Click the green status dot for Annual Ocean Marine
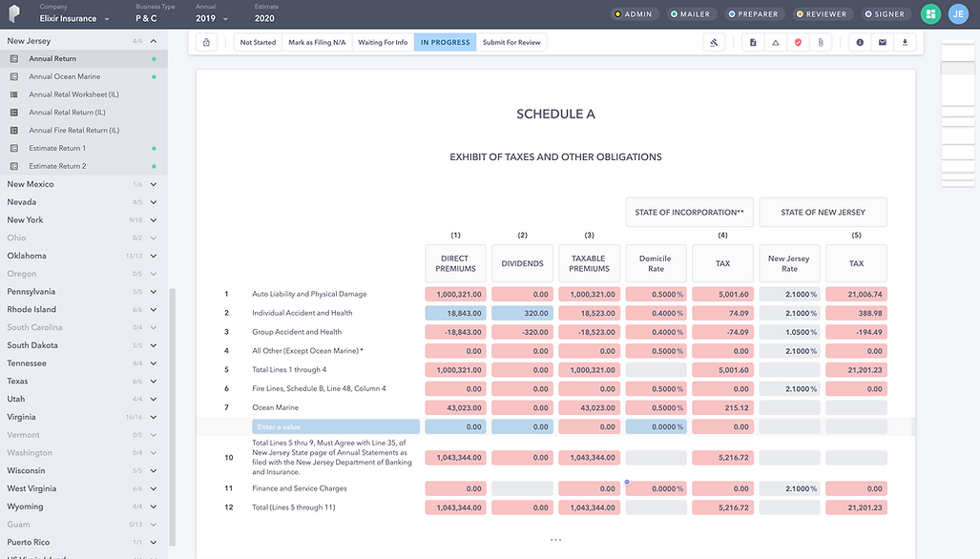 [x=154, y=77]
